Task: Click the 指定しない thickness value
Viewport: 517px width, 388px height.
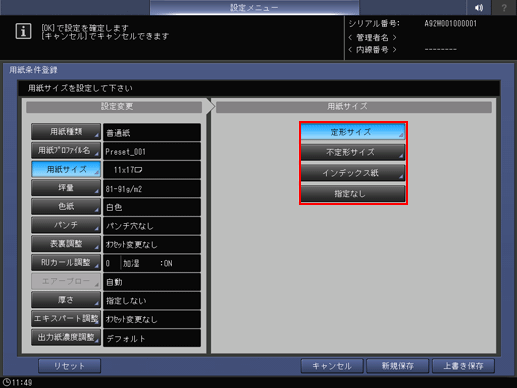Action: point(152,300)
